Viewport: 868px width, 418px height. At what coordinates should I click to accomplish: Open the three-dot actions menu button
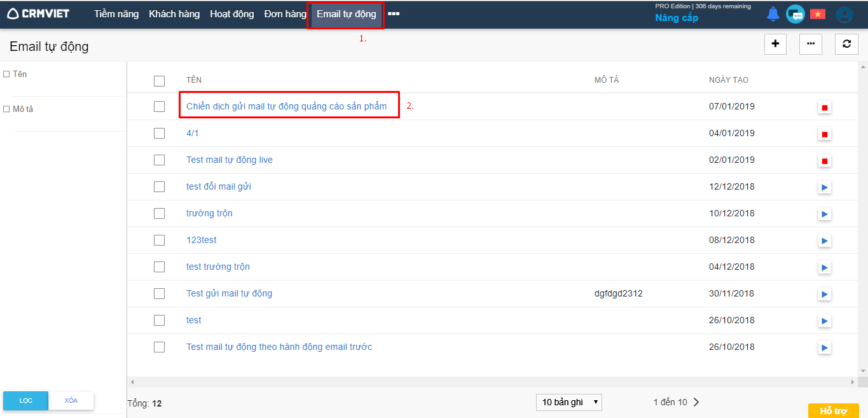click(810, 44)
